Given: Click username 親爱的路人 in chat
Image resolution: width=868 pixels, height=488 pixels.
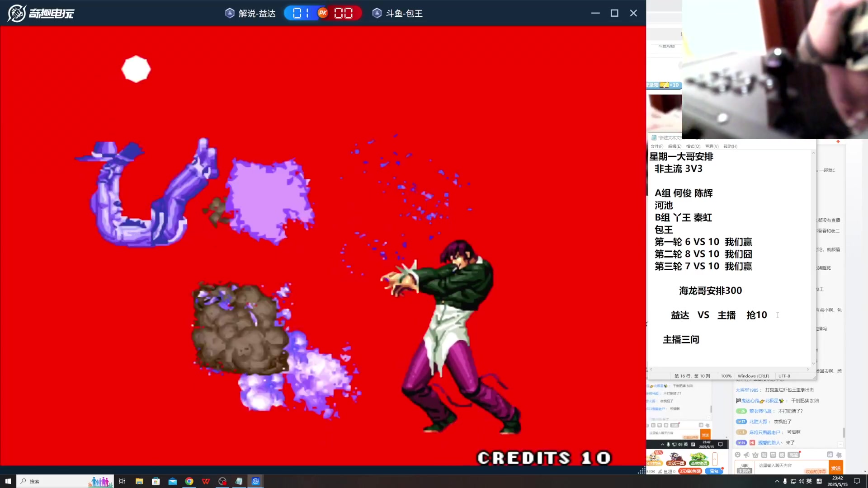Looking at the screenshot, I should 770,443.
